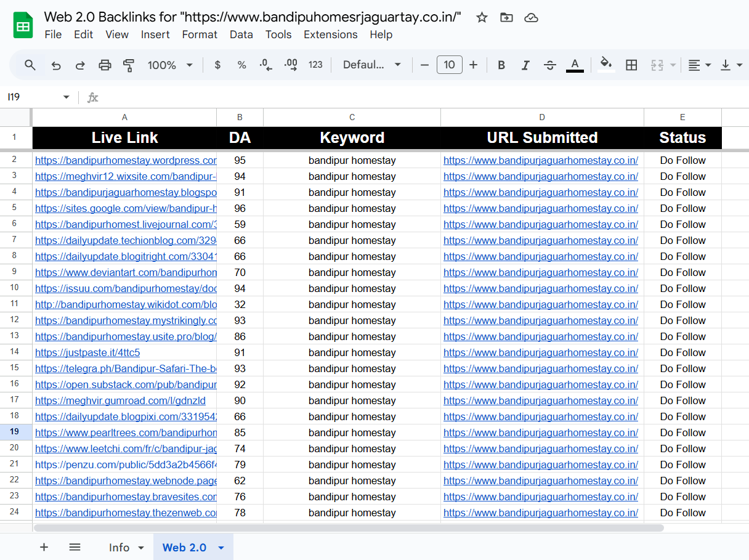Star this spreadsheet document

[482, 17]
